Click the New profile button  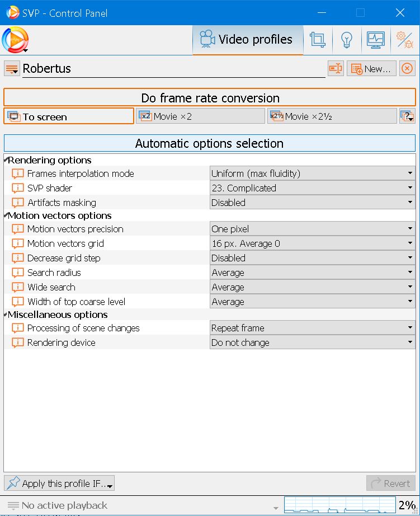[x=371, y=69]
